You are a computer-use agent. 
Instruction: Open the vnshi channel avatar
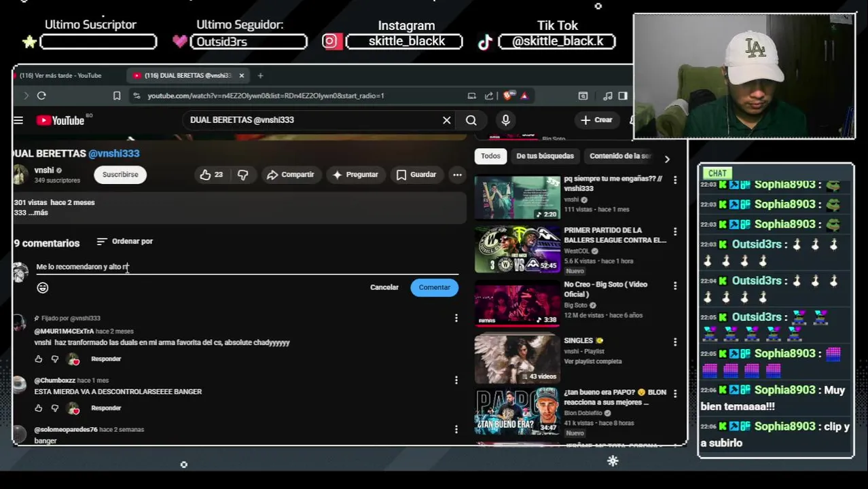pyautogui.click(x=20, y=175)
